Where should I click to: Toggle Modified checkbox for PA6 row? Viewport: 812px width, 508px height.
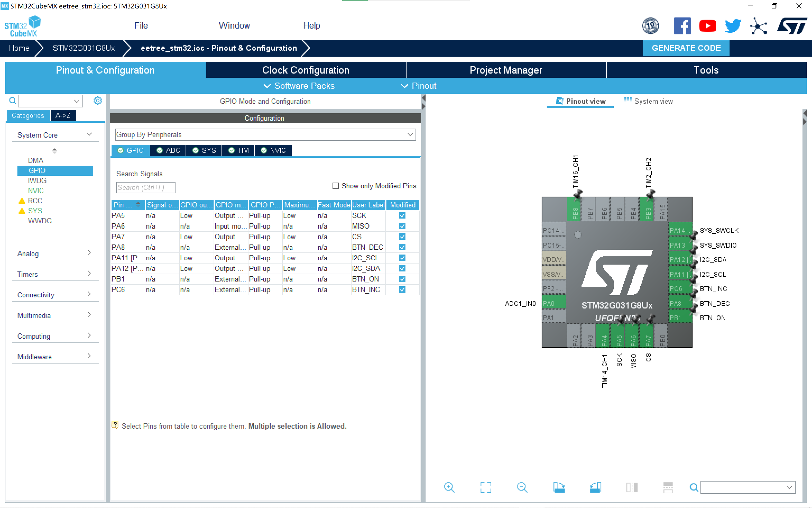tap(402, 226)
